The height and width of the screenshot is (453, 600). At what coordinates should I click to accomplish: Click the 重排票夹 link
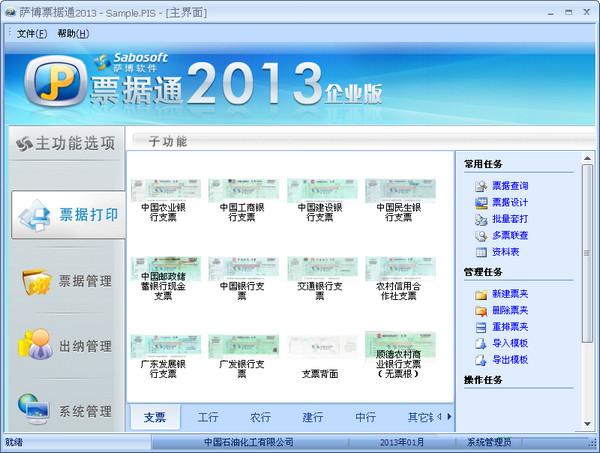click(x=510, y=327)
